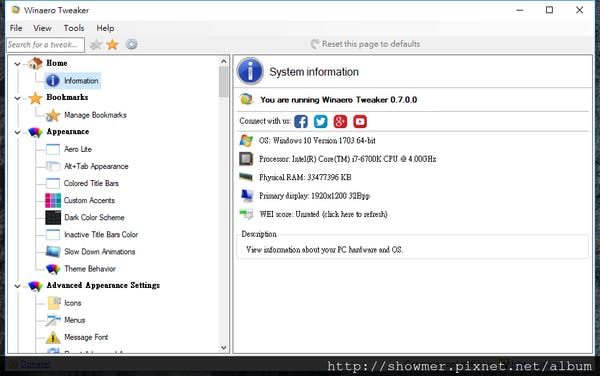The image size is (600, 376).
Task: Open settings gear icon in toolbar
Action: [131, 45]
